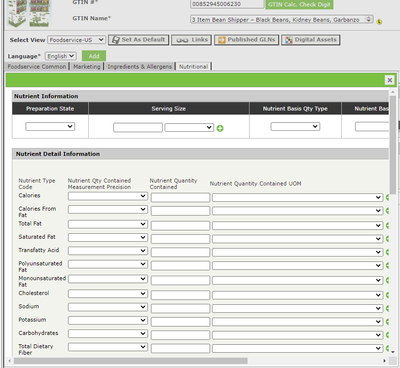This screenshot has height=368, width=400.
Task: Click the GTIN Name text field
Action: pos(282,20)
